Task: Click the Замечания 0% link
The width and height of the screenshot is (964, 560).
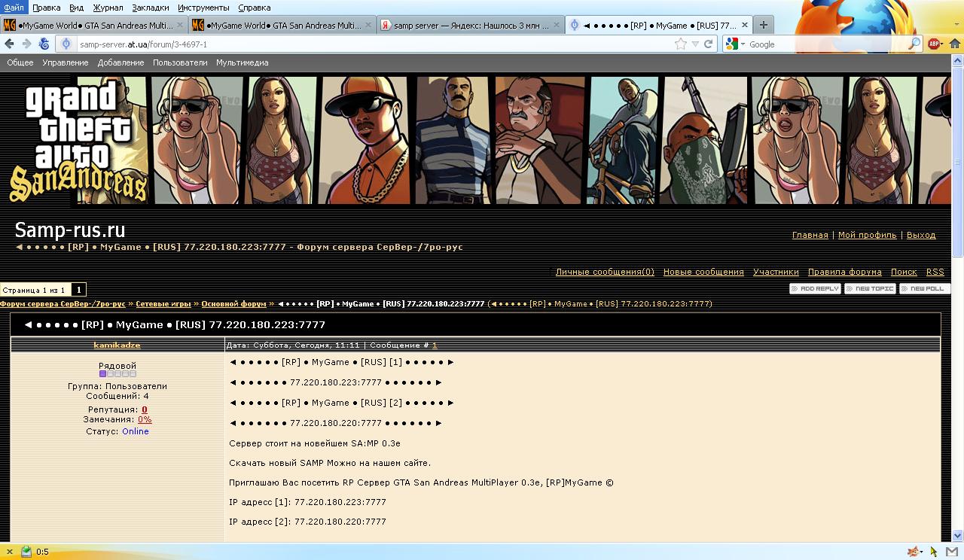Action: click(145, 419)
